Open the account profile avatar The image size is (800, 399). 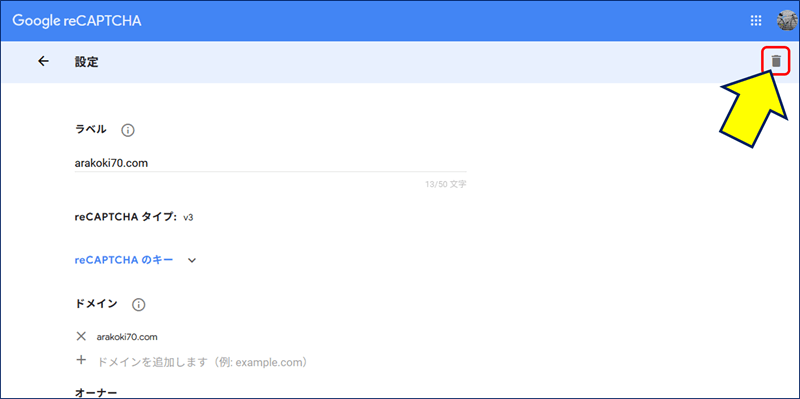(787, 20)
